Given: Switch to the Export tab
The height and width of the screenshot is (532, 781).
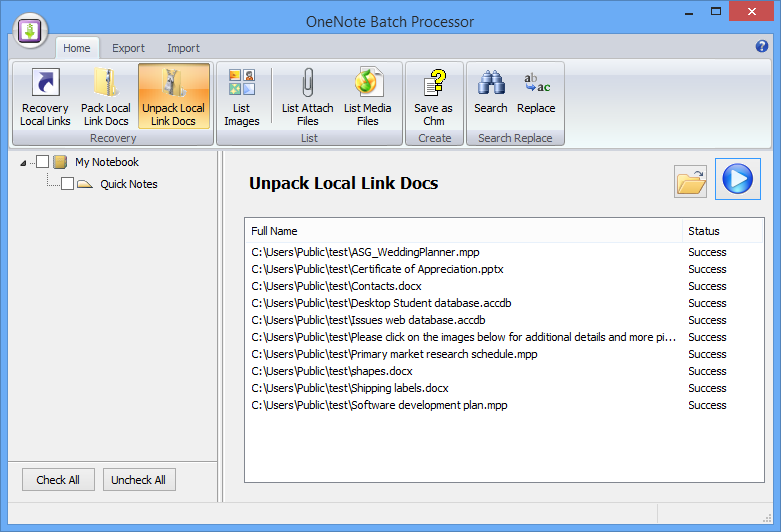Looking at the screenshot, I should (x=128, y=48).
